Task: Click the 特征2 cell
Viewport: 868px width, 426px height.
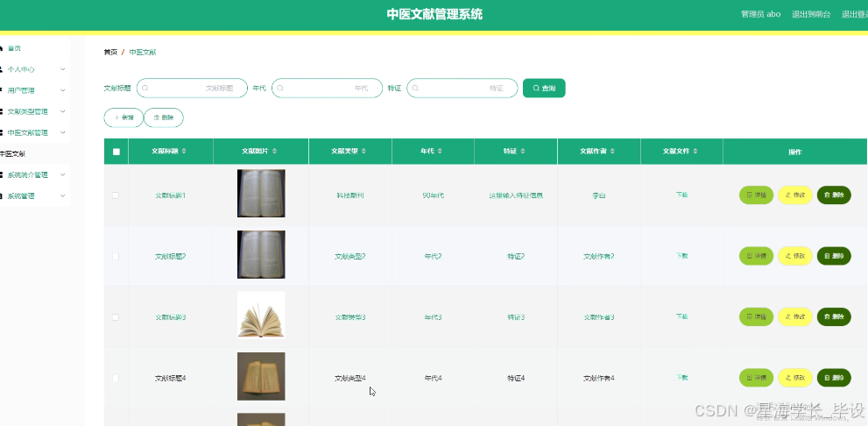Action: [516, 257]
